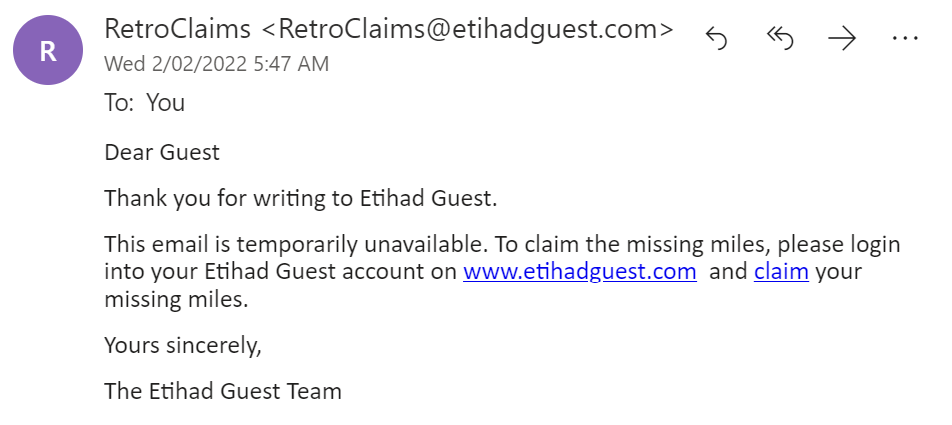
Task: Click the 'To:' recipient label
Action: (119, 102)
